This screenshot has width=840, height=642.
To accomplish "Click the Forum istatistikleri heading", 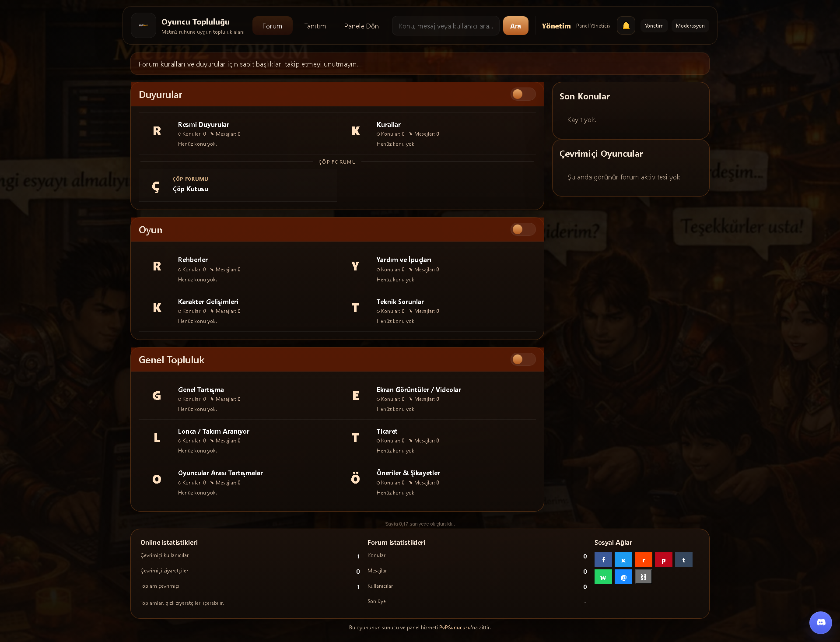I will coord(396,543).
